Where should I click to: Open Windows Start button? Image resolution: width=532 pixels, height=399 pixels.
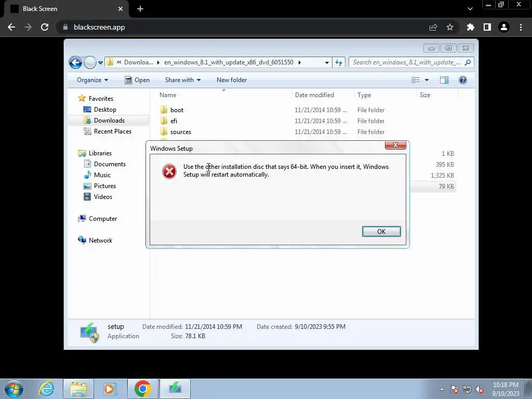coord(14,389)
